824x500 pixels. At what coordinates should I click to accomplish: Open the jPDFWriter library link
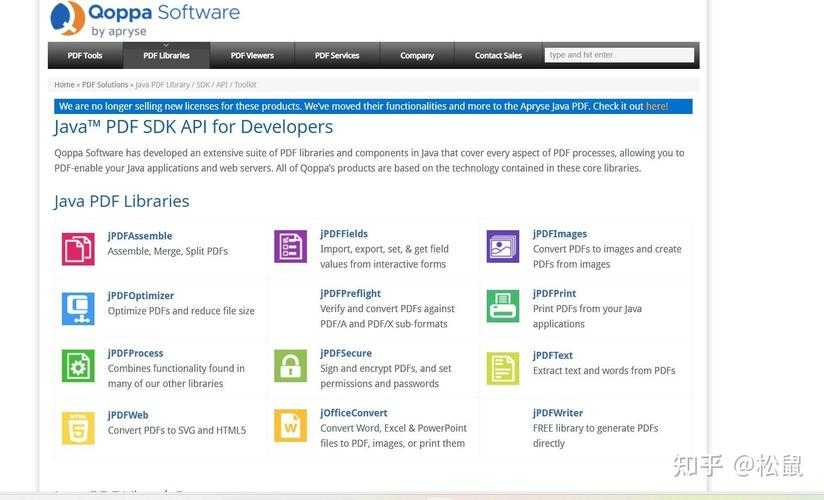(x=557, y=413)
